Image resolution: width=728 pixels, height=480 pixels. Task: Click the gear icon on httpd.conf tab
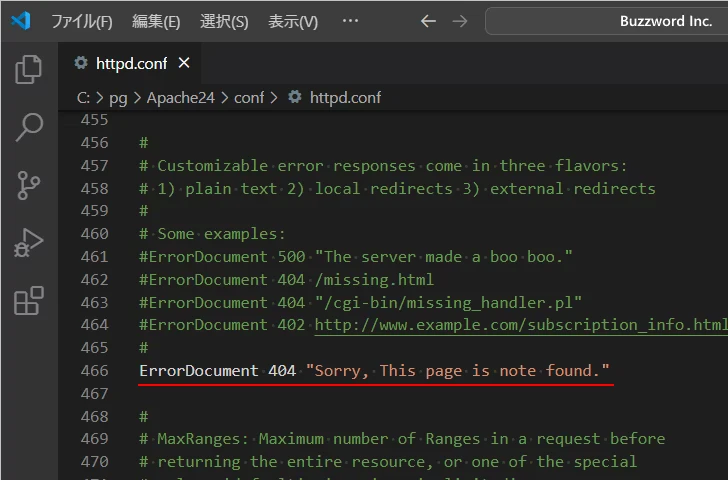point(81,63)
